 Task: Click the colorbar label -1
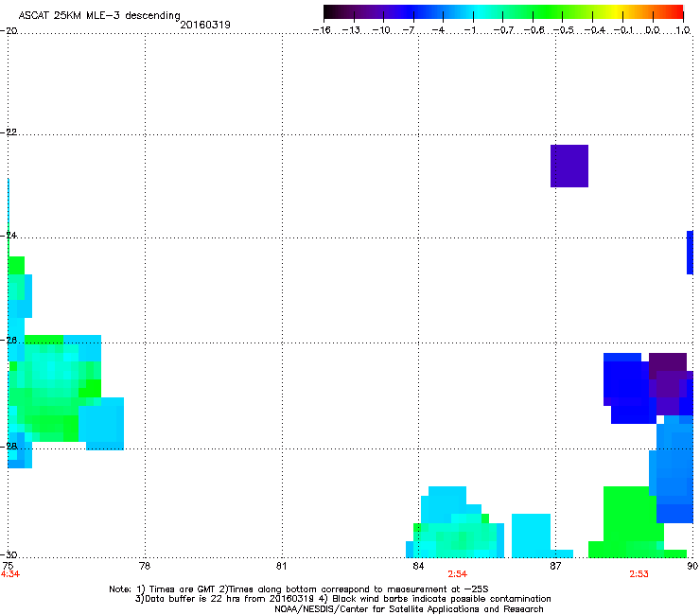pos(469,30)
